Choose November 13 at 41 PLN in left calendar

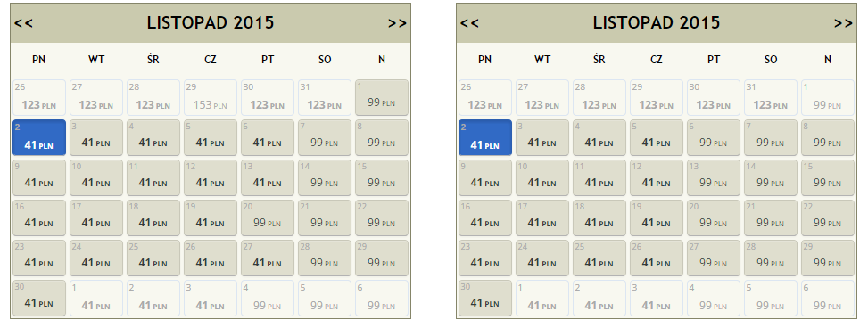268,177
